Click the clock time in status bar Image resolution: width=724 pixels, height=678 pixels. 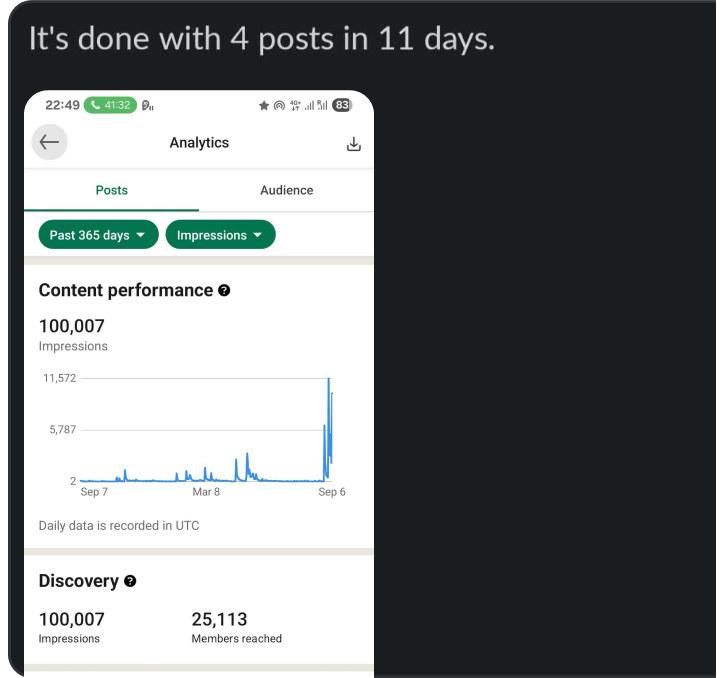tap(62, 105)
